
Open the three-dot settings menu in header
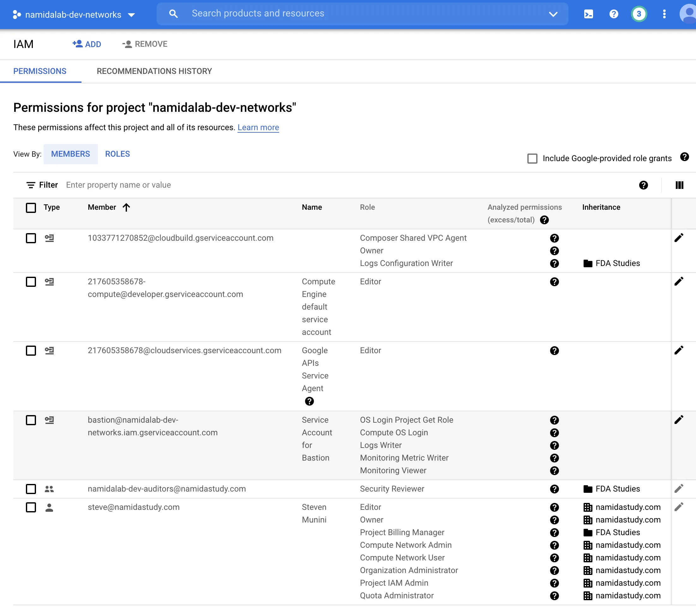[664, 14]
